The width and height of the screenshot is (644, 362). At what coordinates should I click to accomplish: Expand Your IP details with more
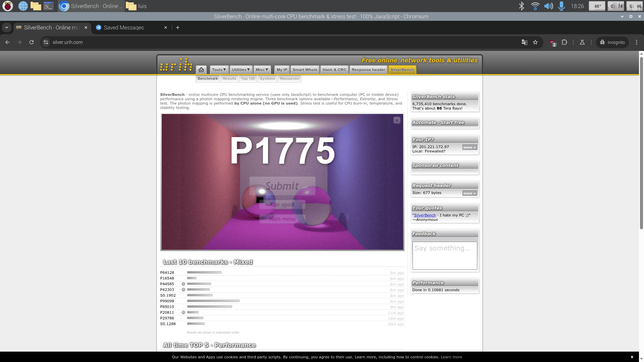[470, 147]
